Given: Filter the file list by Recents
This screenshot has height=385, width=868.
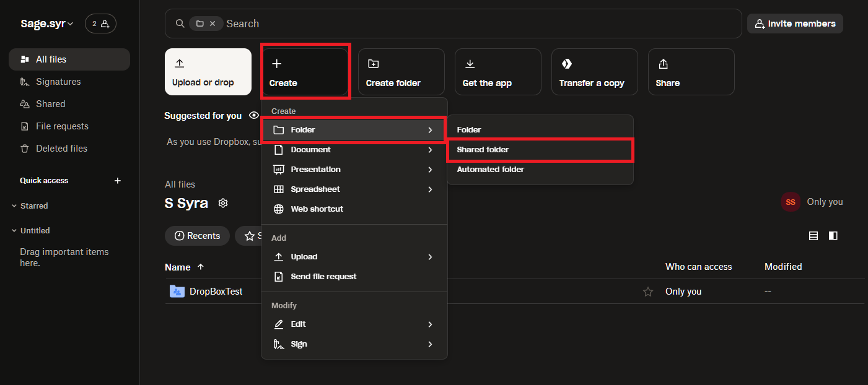Looking at the screenshot, I should click(197, 236).
